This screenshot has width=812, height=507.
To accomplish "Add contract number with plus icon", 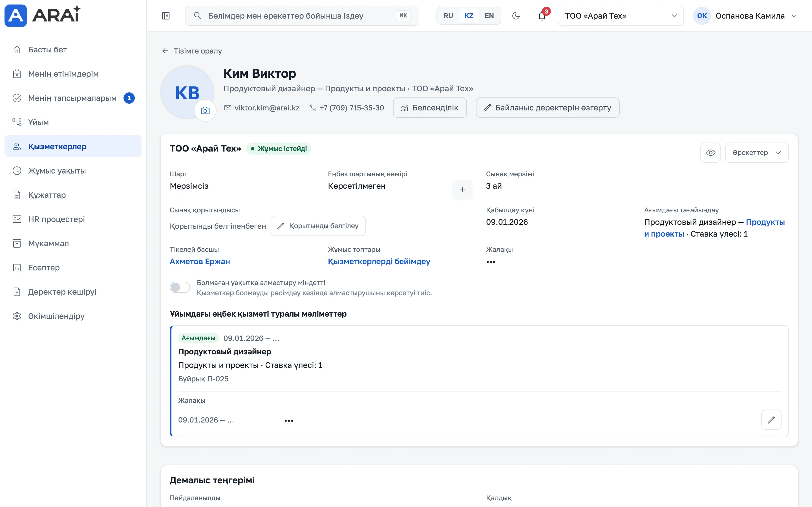I will 462,190.
